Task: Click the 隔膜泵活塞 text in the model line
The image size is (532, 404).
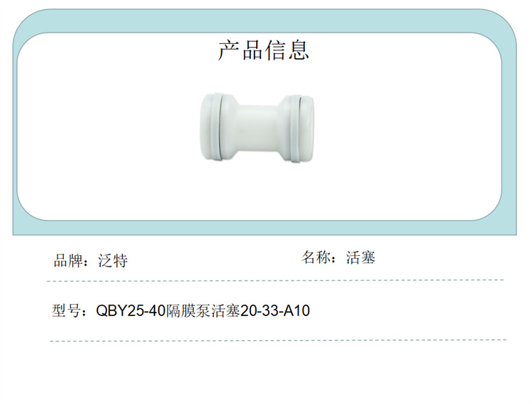Action: click(x=203, y=310)
